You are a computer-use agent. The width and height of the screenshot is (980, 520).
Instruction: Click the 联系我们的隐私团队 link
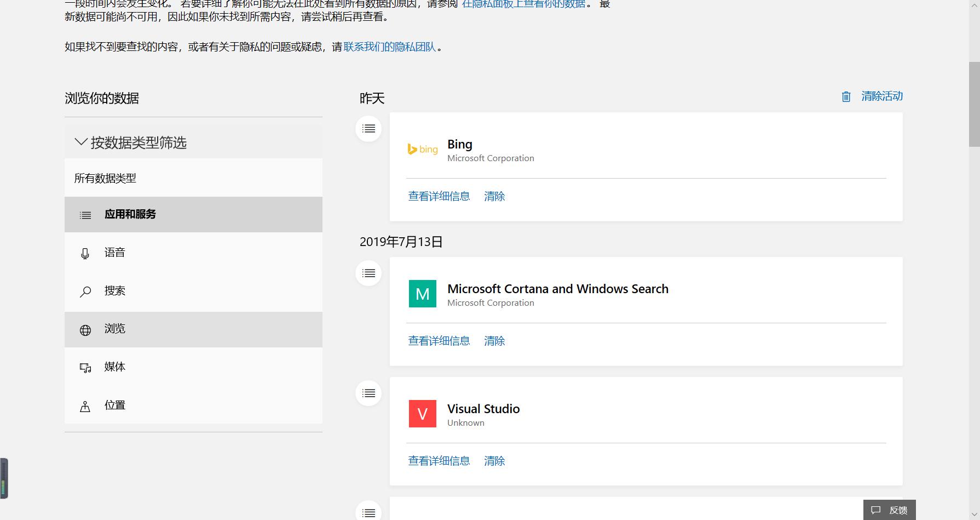pyautogui.click(x=390, y=47)
